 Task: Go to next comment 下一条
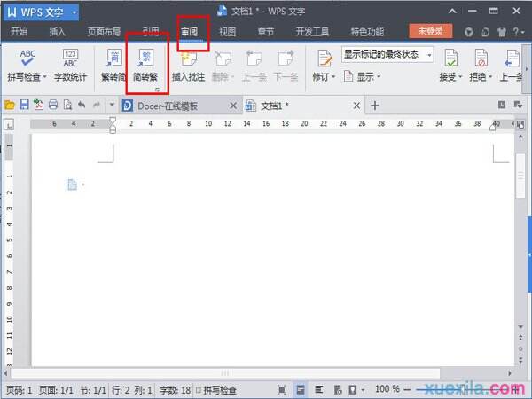coord(286,66)
